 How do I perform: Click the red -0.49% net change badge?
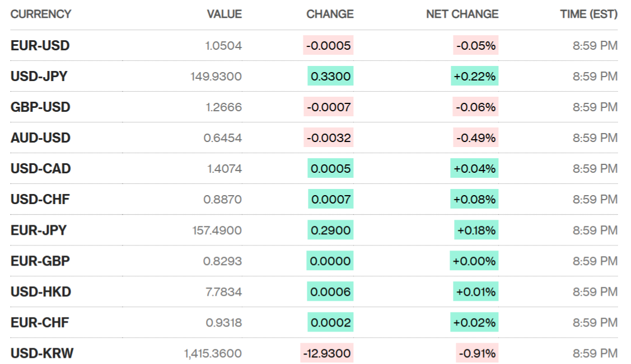point(475,138)
